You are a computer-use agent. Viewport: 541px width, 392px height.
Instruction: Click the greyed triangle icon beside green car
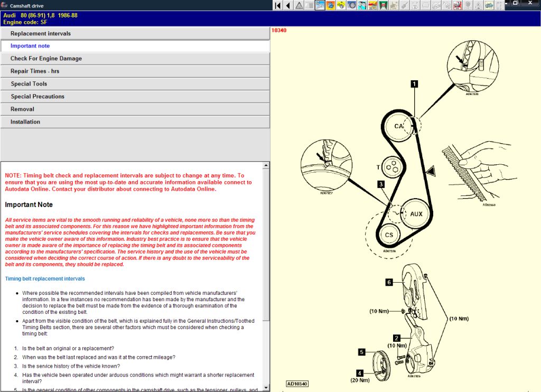(479, 5)
